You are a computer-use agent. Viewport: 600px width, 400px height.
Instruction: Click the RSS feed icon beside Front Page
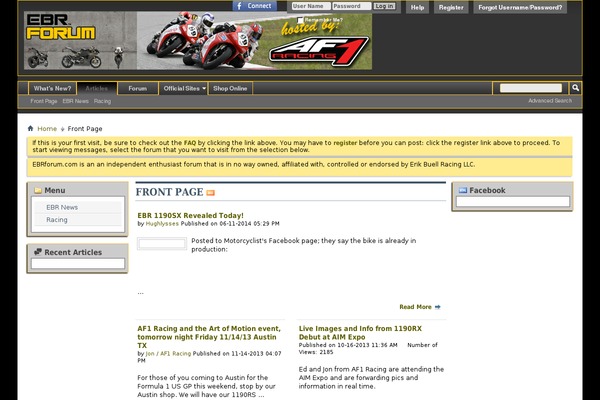click(210, 193)
